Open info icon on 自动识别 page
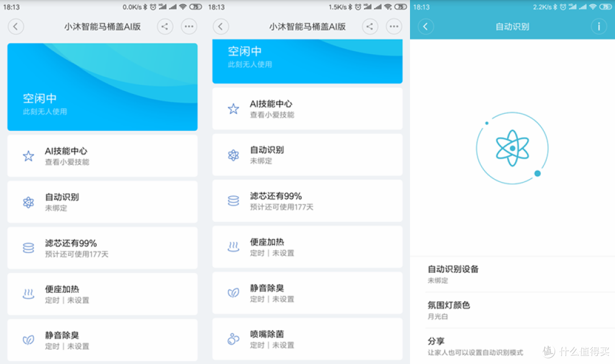Image resolution: width=615 pixels, height=364 pixels. point(599,27)
